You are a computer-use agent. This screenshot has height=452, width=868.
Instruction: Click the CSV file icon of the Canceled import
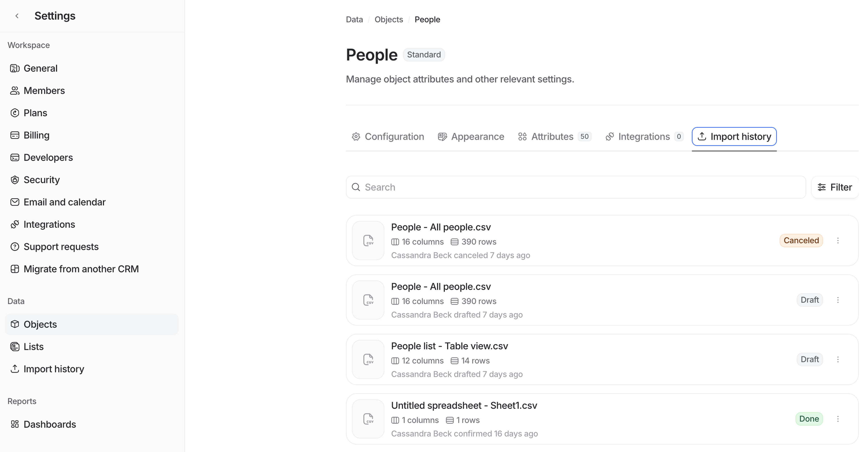368,240
